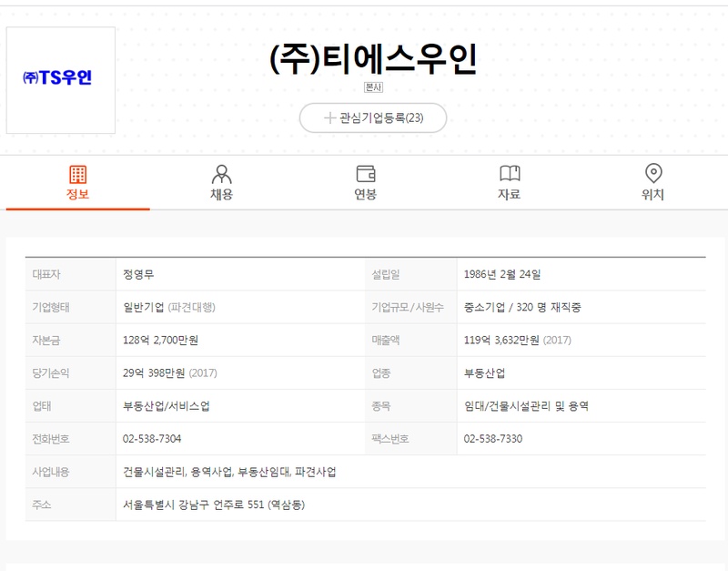Go to the 위치 tab
The width and height of the screenshot is (728, 571).
[653, 183]
